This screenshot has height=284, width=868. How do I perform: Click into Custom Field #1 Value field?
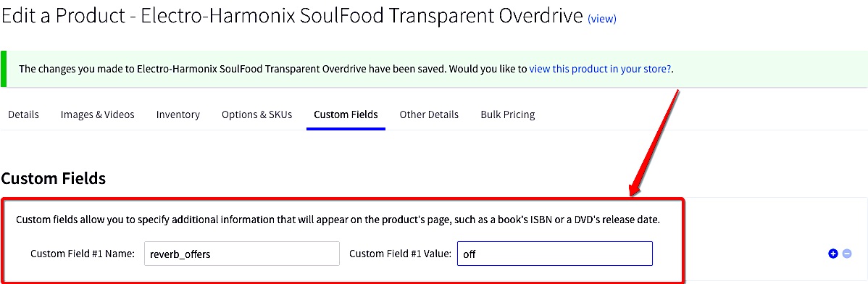pyautogui.click(x=555, y=254)
